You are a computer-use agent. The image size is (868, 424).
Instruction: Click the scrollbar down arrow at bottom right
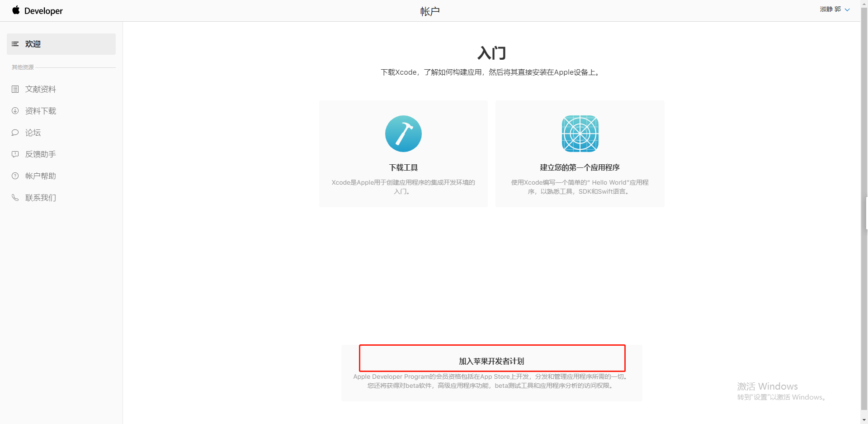click(x=864, y=420)
